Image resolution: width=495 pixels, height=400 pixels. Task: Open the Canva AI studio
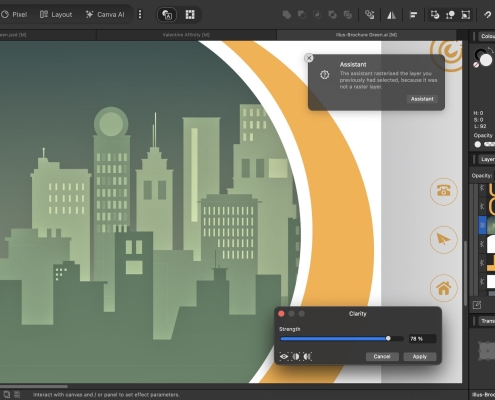tap(105, 14)
